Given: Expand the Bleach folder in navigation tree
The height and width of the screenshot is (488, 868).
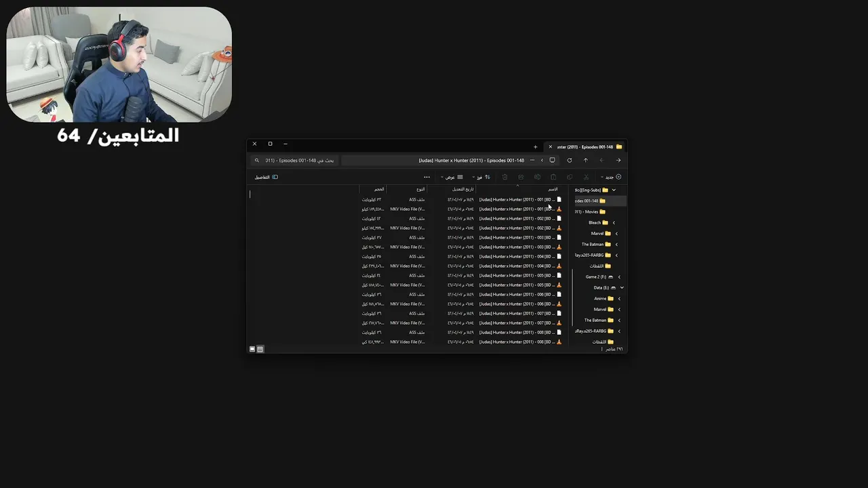Looking at the screenshot, I should click(x=614, y=223).
